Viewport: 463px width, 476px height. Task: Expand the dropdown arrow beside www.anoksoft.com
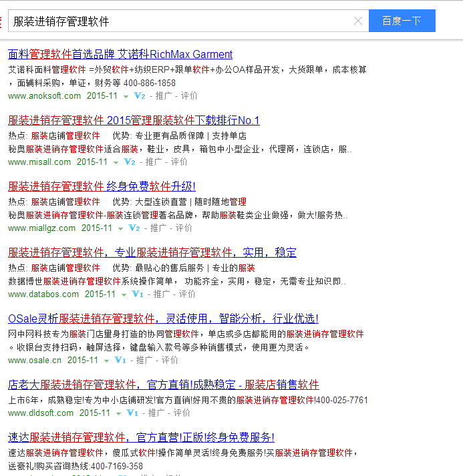pyautogui.click(x=126, y=97)
